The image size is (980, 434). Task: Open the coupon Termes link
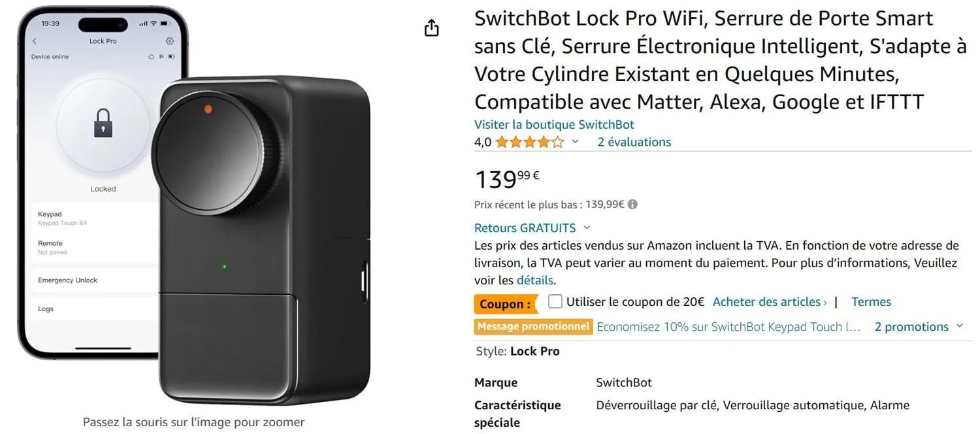[871, 301]
